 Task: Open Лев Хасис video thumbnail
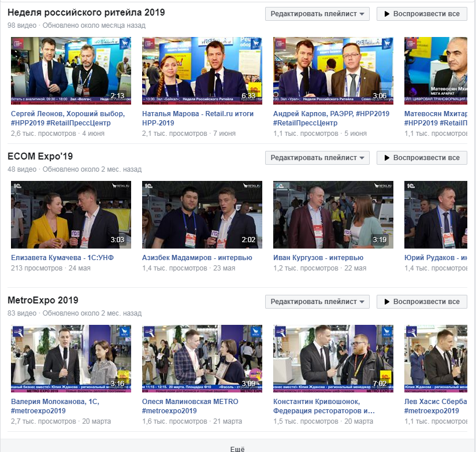tap(436, 359)
